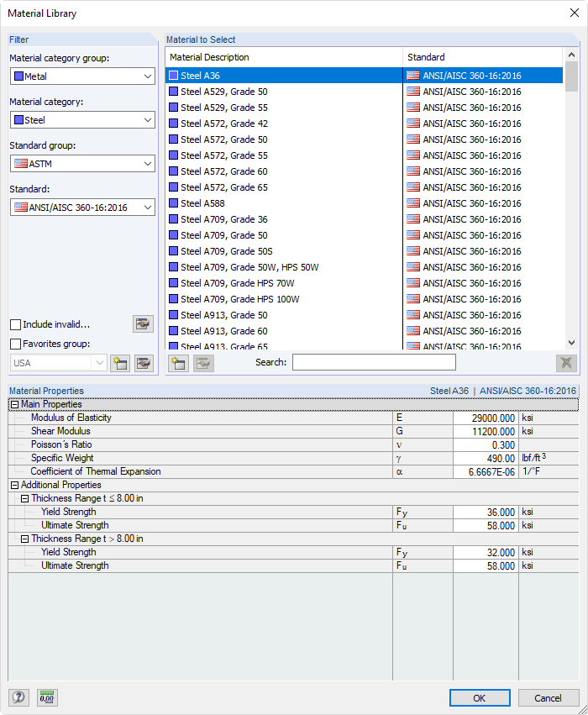Select Steel A572, Grade 55
This screenshot has width=588, height=715.
click(x=365, y=155)
